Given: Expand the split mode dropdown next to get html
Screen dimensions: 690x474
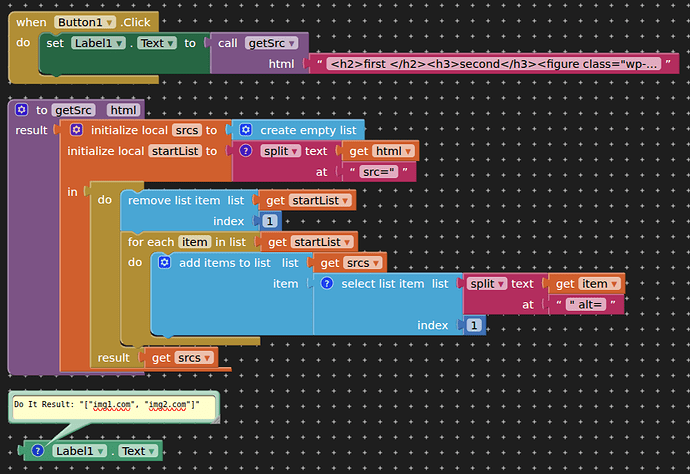Looking at the screenshot, I should pyautogui.click(x=281, y=151).
